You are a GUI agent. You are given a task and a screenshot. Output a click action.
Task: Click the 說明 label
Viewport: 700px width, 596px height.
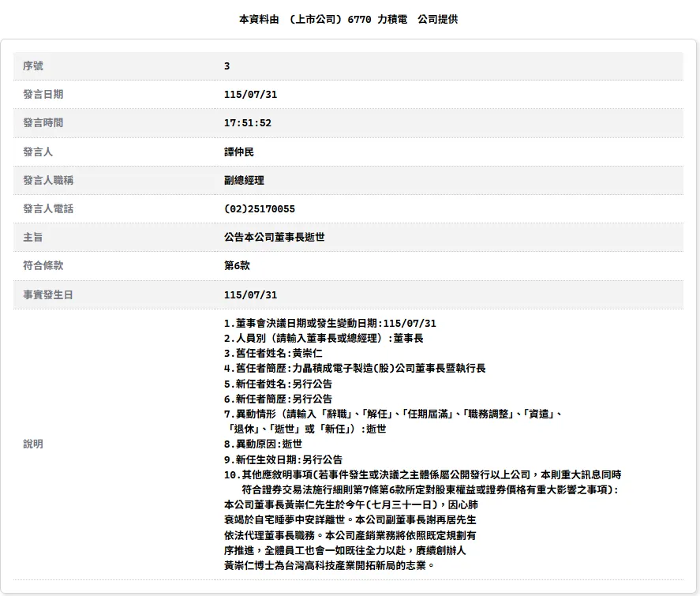[33, 444]
